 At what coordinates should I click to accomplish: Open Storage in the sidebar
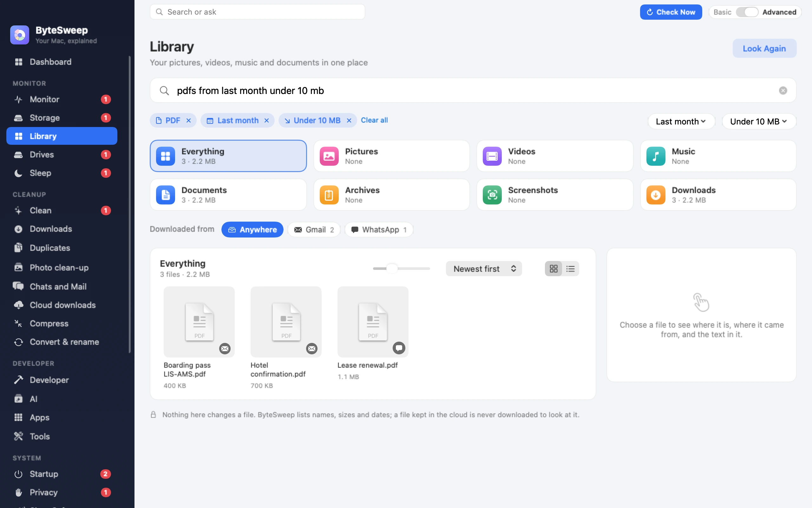click(x=62, y=117)
